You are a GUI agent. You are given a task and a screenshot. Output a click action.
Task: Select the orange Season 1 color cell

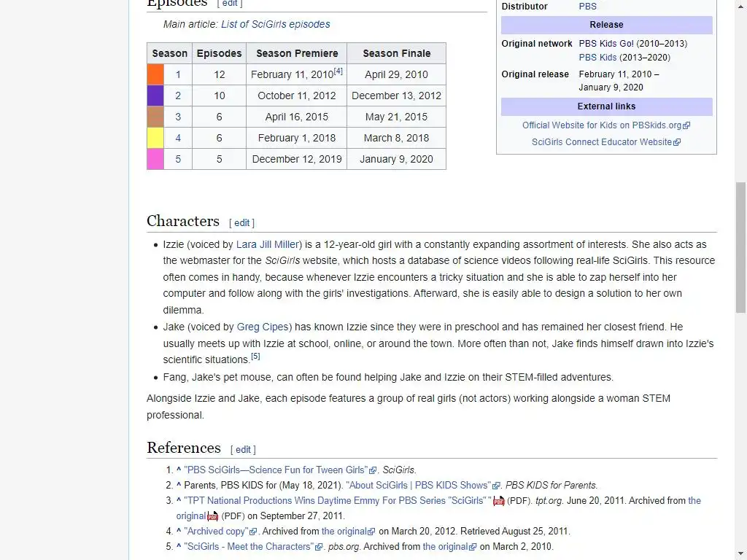pyautogui.click(x=155, y=75)
